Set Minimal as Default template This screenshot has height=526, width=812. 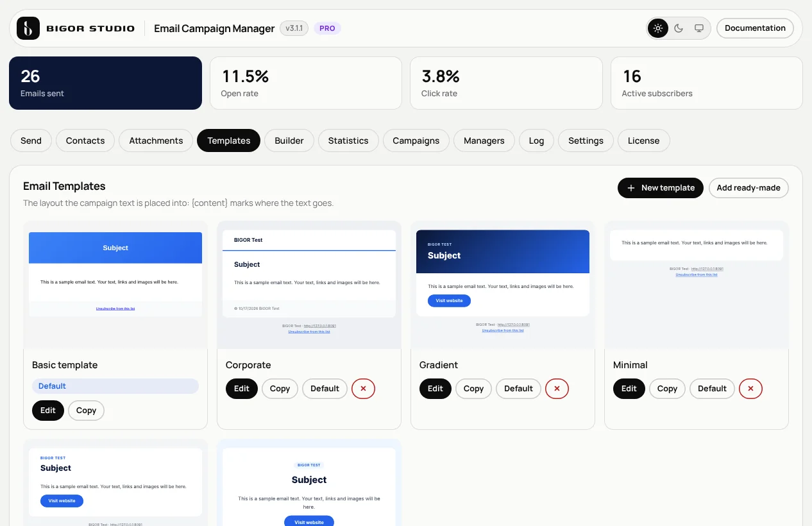point(713,389)
